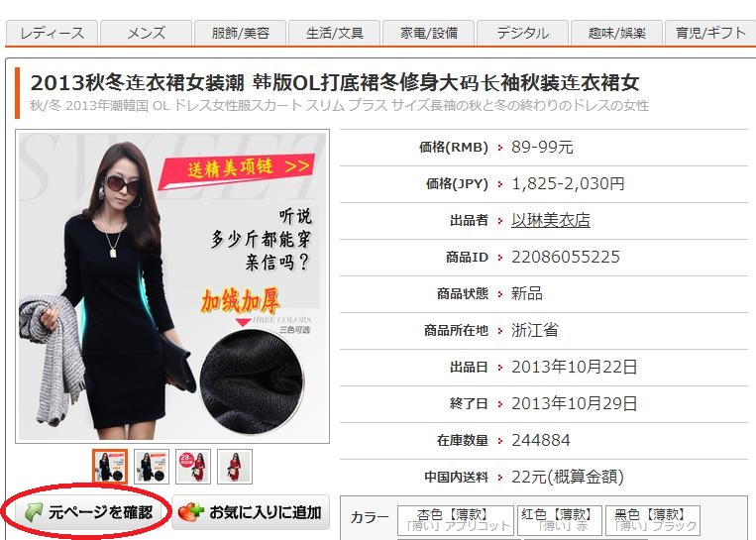
Task: Open seller link 以琳美衣店
Action: click(551, 220)
